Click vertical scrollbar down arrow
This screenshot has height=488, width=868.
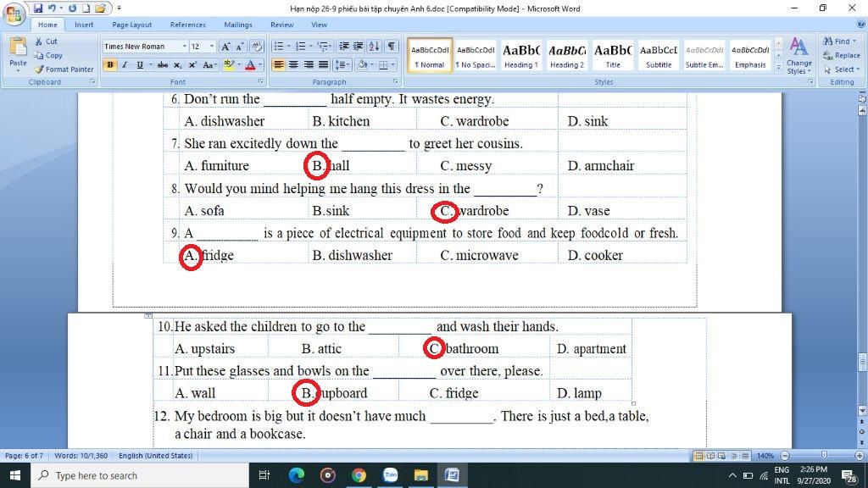point(861,411)
